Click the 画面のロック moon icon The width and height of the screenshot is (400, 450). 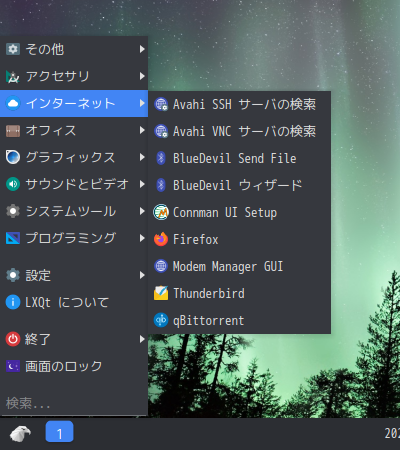click(13, 366)
